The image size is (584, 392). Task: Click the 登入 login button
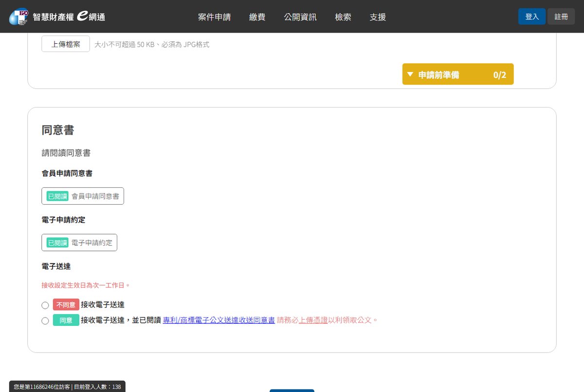coord(532,17)
